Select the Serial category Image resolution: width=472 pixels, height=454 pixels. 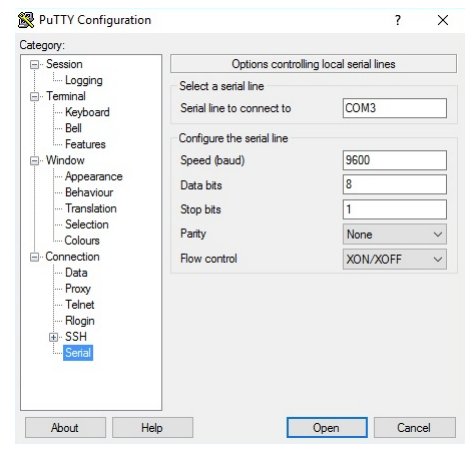click(x=78, y=353)
